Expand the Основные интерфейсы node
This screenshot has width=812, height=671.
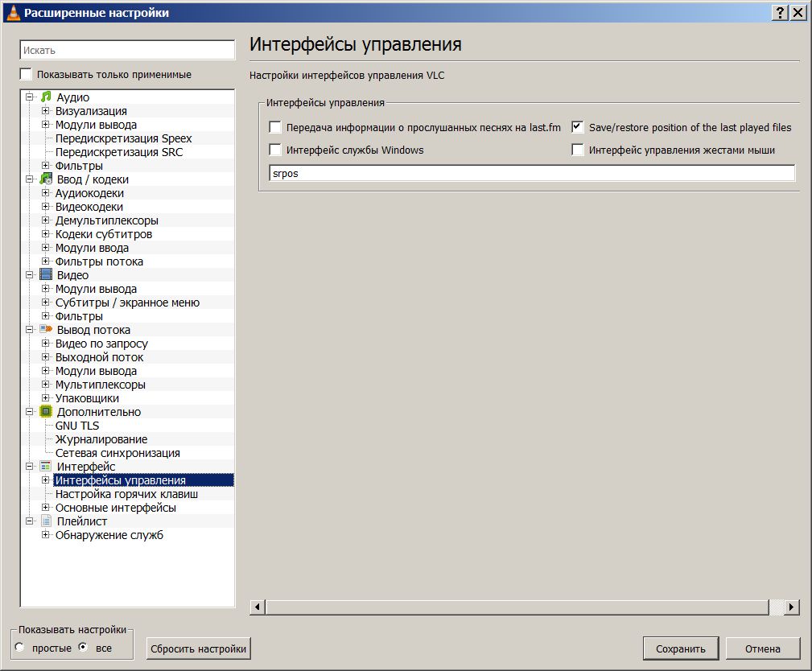[x=46, y=508]
